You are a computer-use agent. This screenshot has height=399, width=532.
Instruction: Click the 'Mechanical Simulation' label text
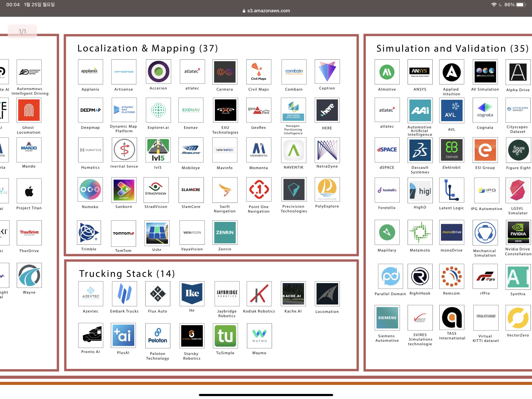coord(485,253)
